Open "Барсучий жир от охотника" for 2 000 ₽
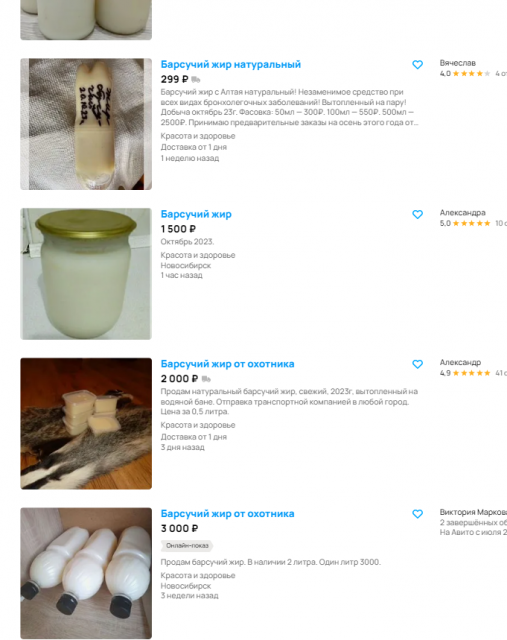 pyautogui.click(x=227, y=364)
